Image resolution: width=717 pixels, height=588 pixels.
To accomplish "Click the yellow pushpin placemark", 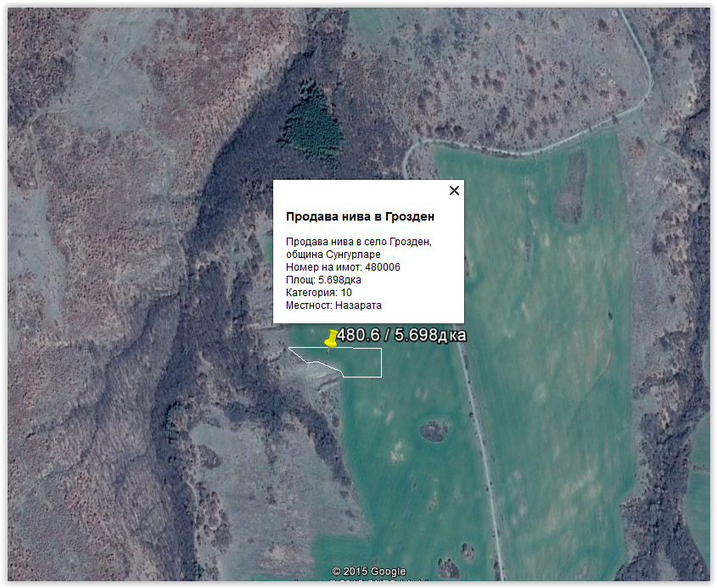I will pyautogui.click(x=332, y=339).
